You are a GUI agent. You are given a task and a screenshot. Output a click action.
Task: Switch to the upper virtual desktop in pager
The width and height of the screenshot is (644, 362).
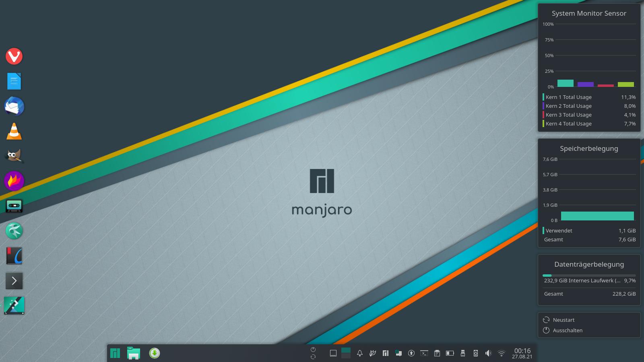tap(346, 350)
